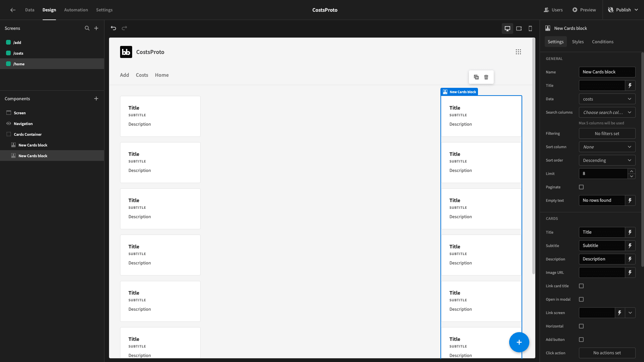The image size is (644, 362).
Task: Add a new component with plus icon
Action: point(96,99)
